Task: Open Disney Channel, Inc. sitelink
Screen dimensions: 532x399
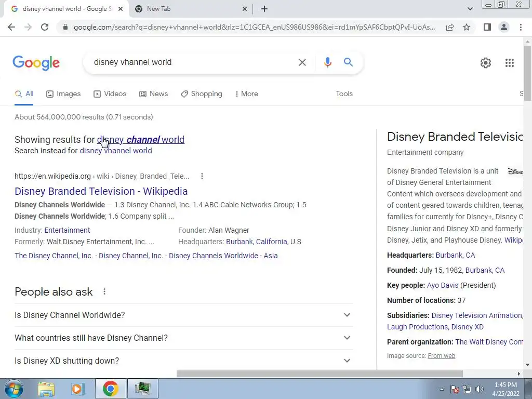Action: click(x=131, y=256)
